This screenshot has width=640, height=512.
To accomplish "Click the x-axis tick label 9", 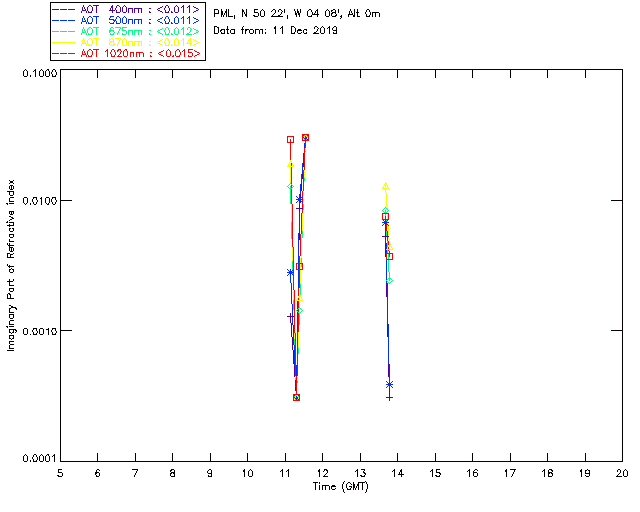I will [210, 473].
